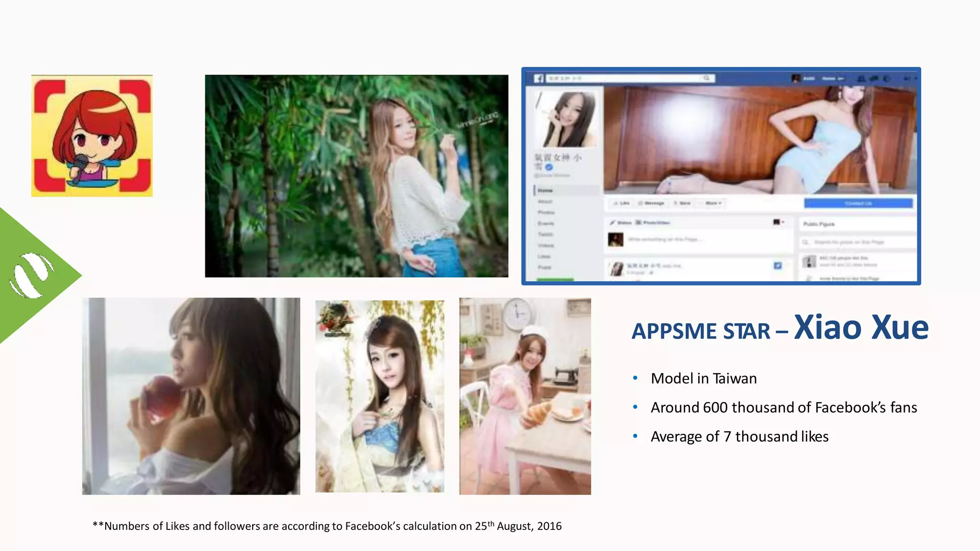Expand the More dropdown under cover photo
Image resolution: width=980 pixels, height=551 pixels.
point(713,203)
